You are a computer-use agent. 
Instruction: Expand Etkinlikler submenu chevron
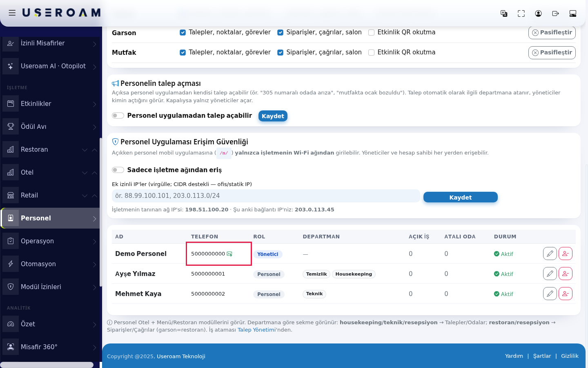pyautogui.click(x=95, y=104)
